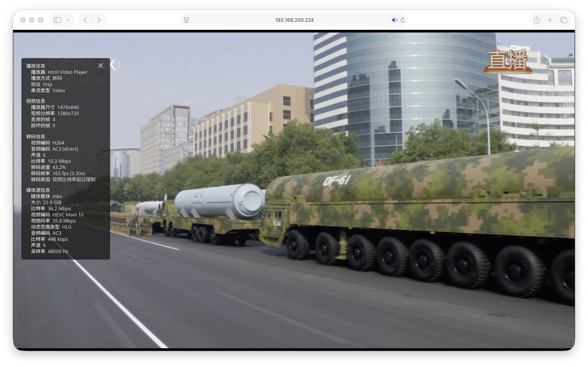This screenshot has width=588, height=367.
Task: Close the 播放信息 playback info panel
Action: (101, 65)
